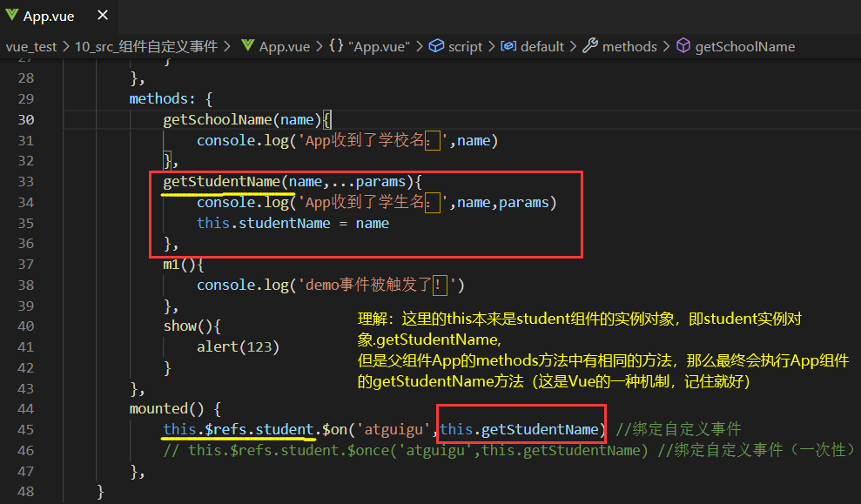
Task: Open App.vue file breadcrumb entry
Action: pos(285,47)
